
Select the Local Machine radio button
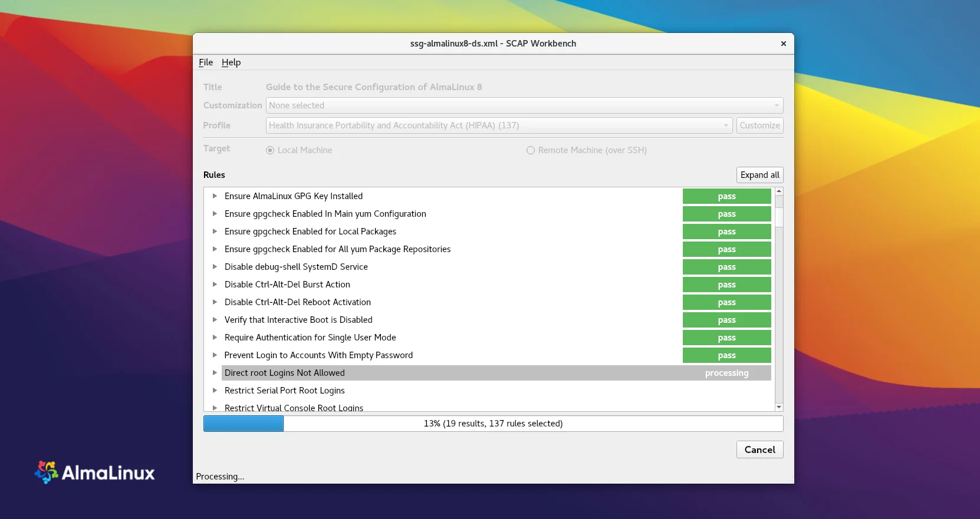(x=270, y=150)
